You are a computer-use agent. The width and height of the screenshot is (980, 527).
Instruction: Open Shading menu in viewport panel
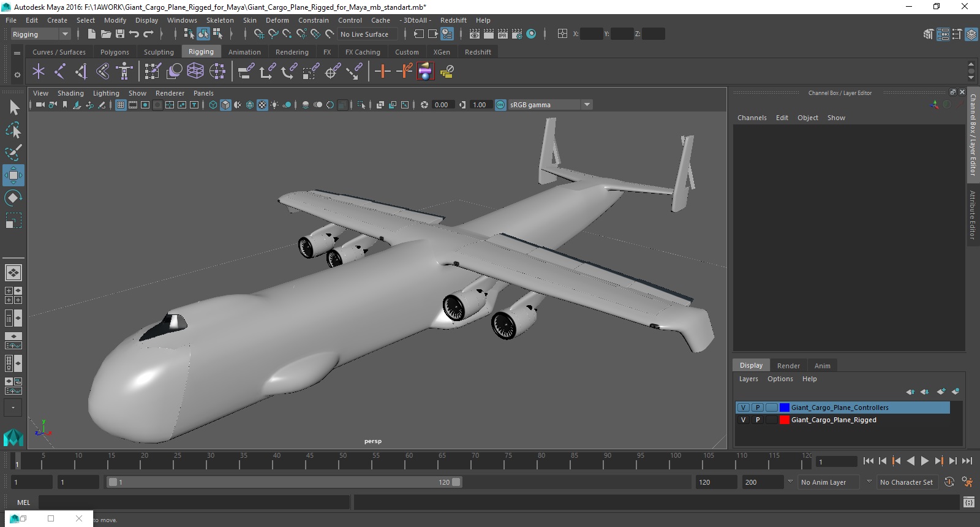click(x=70, y=93)
